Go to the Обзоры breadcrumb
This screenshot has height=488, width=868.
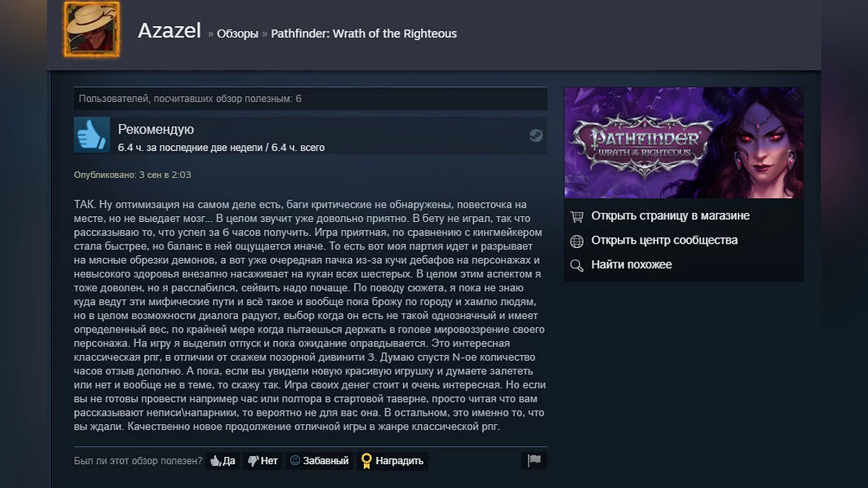click(x=237, y=33)
